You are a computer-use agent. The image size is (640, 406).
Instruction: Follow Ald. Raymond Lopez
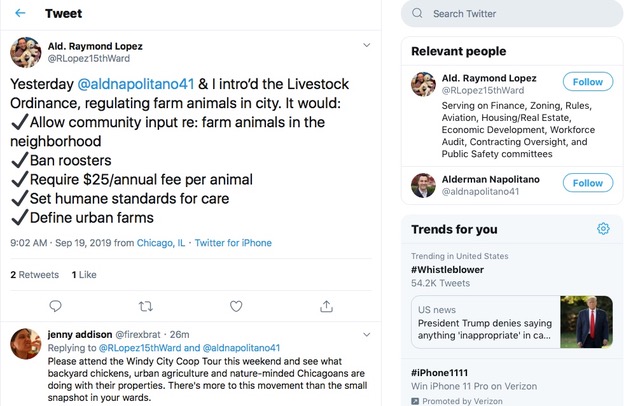coord(587,82)
